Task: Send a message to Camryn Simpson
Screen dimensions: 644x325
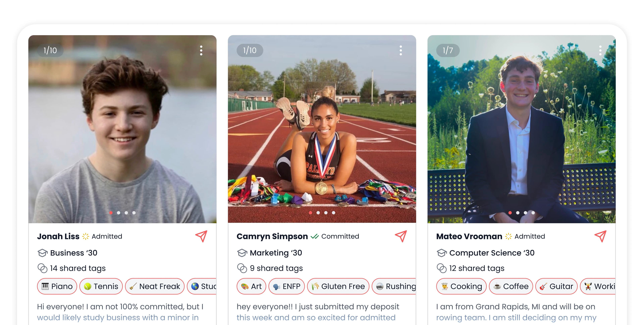Action: click(401, 236)
